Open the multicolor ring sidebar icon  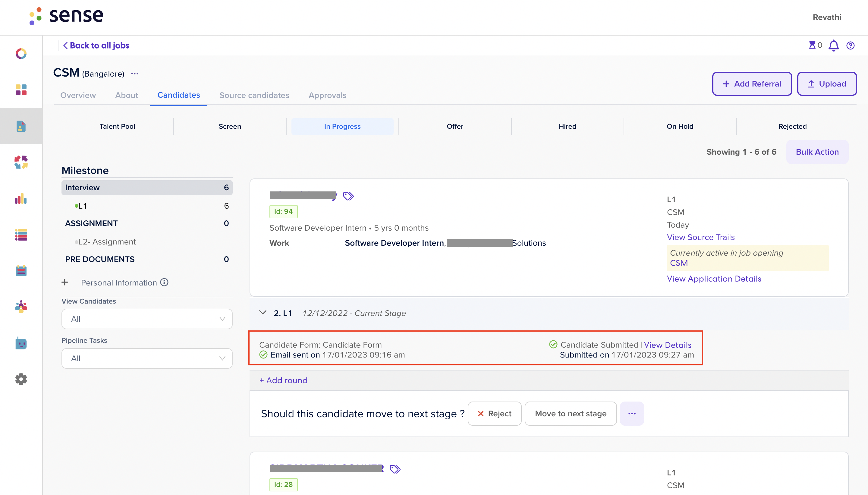(21, 54)
